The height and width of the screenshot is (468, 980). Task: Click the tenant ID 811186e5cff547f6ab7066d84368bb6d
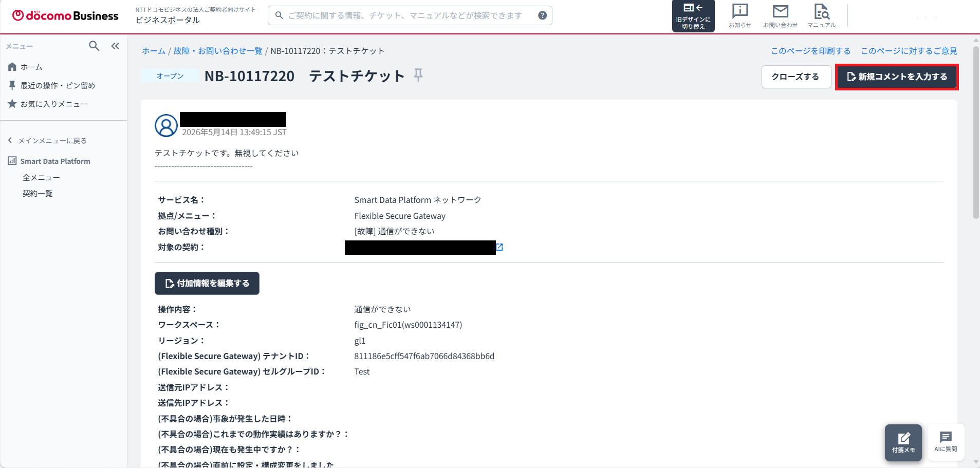[x=424, y=356]
